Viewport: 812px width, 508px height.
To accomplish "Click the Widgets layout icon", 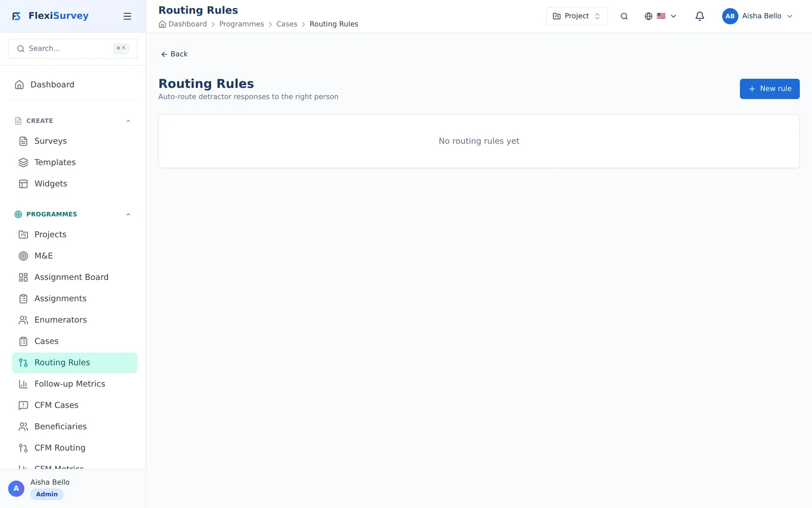I will 23,184.
